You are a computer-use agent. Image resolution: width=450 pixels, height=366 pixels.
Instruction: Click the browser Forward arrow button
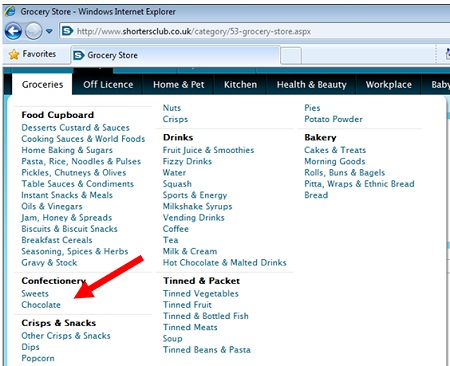tap(34, 31)
